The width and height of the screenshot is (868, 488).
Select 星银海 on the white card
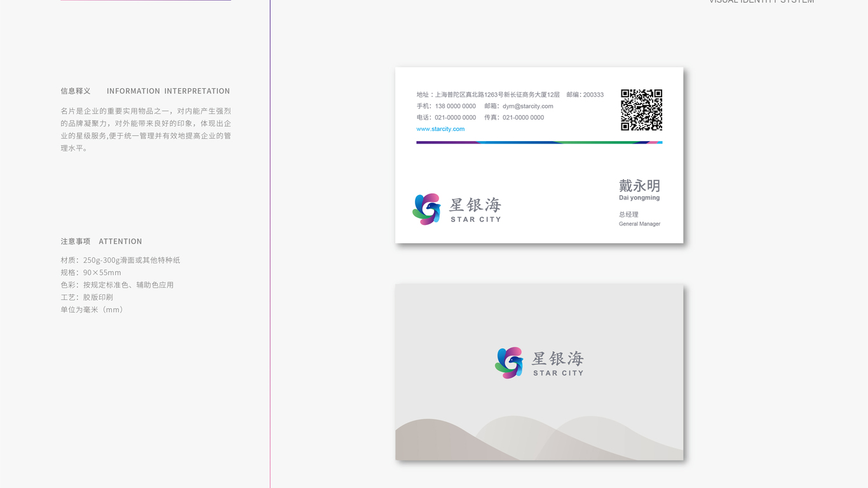click(x=475, y=205)
